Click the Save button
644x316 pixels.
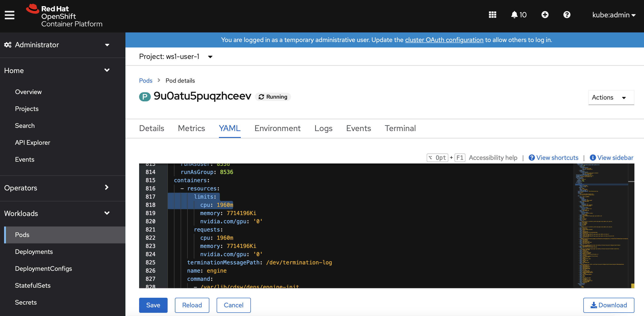[x=153, y=305]
